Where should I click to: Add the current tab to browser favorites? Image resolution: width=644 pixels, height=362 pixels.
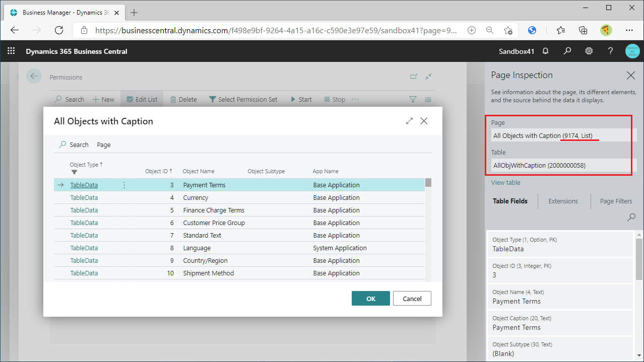click(x=508, y=30)
